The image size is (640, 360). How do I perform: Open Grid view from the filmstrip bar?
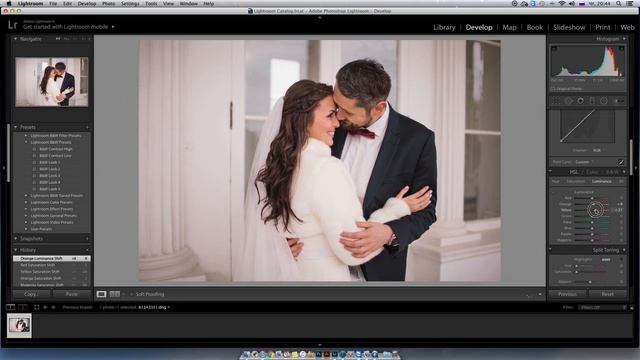tap(37, 307)
